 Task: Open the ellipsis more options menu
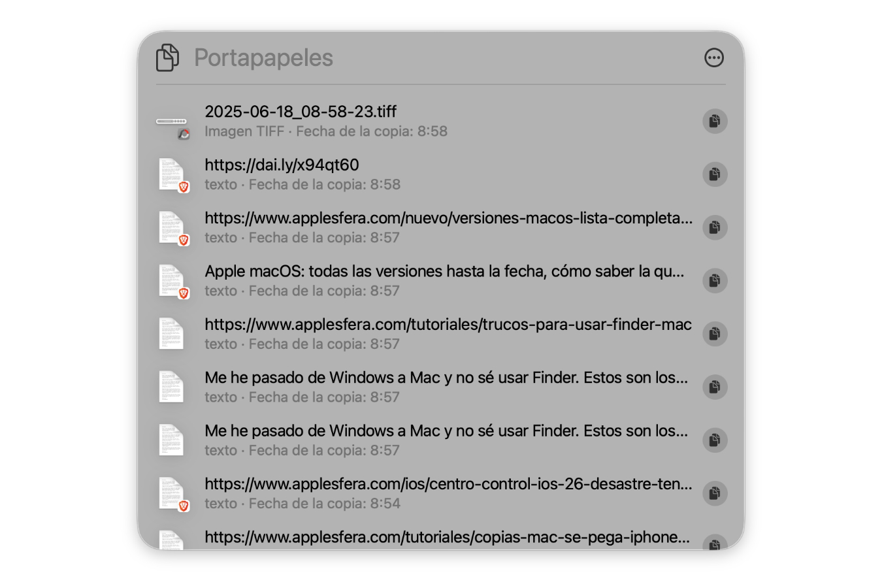(714, 57)
